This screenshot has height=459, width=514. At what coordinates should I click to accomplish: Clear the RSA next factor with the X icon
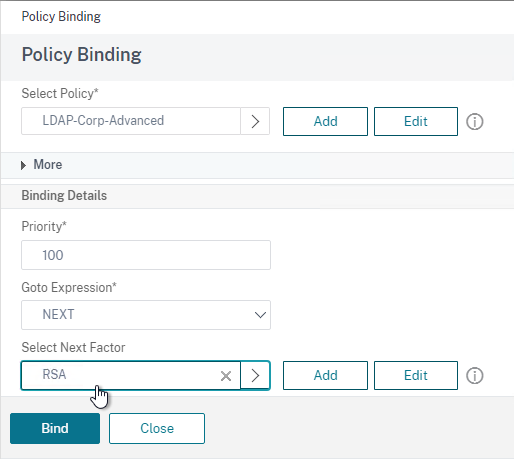click(226, 376)
